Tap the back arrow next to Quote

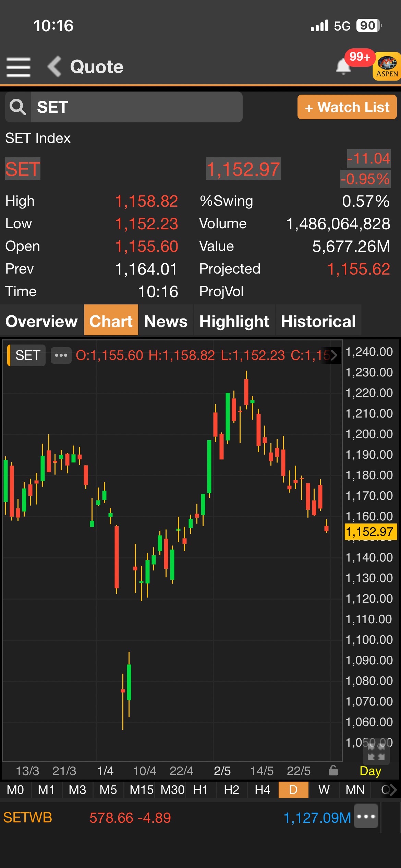pos(54,67)
